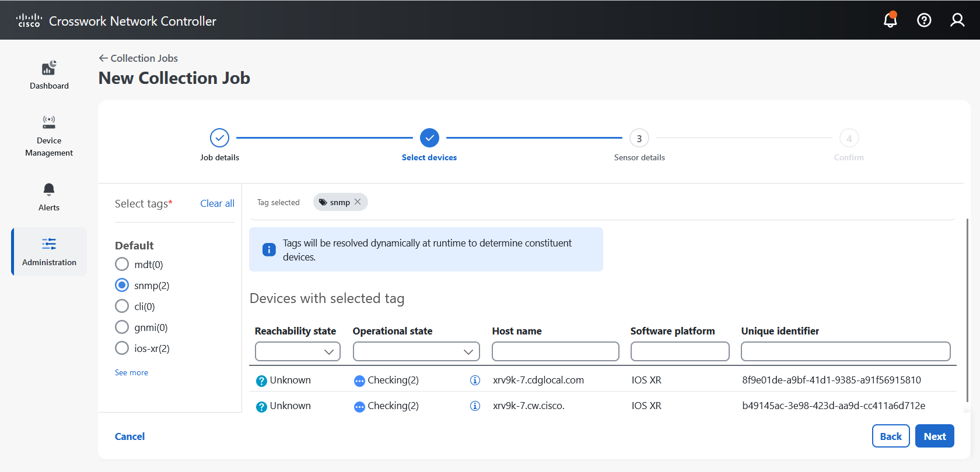Image resolution: width=980 pixels, height=472 pixels.
Task: Open notifications bell in header
Action: point(890,20)
